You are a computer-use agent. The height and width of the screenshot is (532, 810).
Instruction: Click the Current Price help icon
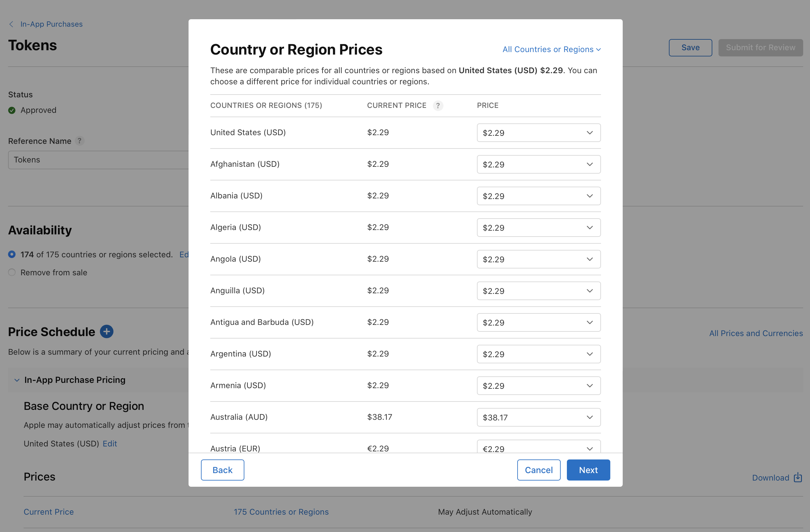(x=438, y=105)
